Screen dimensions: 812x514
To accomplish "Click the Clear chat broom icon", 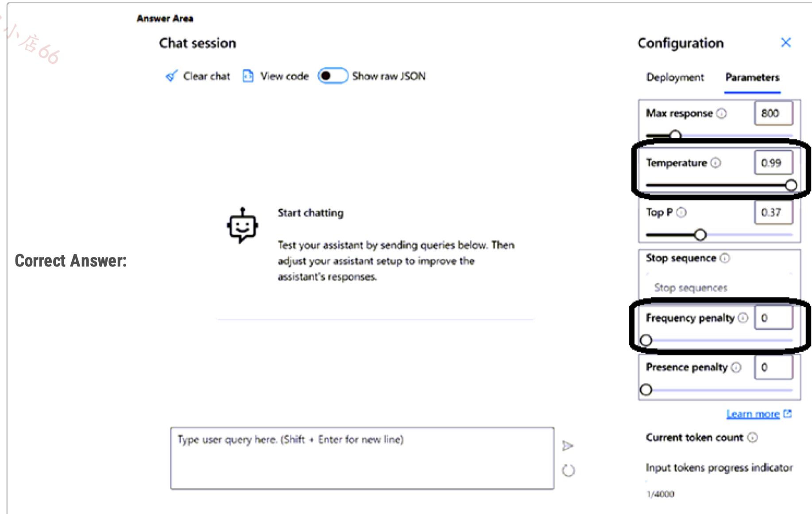I will point(171,76).
